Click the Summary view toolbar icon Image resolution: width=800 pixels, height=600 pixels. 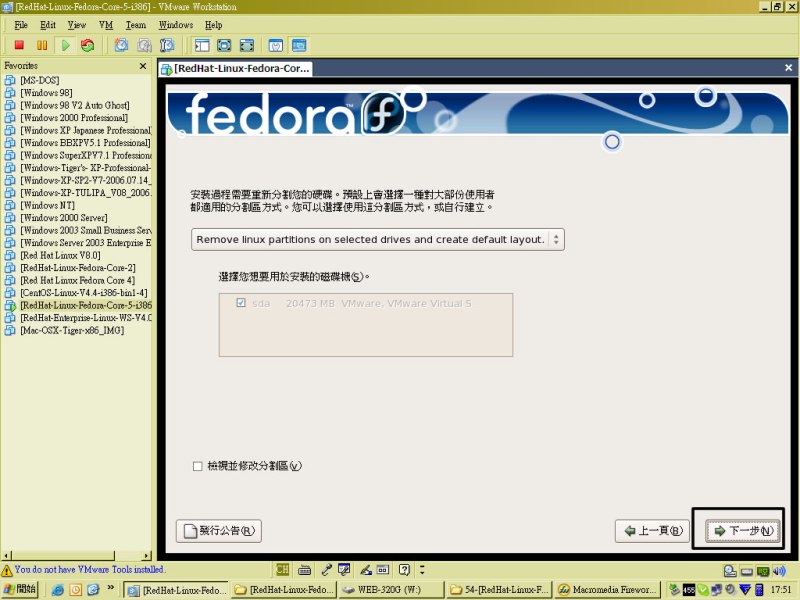point(276,45)
